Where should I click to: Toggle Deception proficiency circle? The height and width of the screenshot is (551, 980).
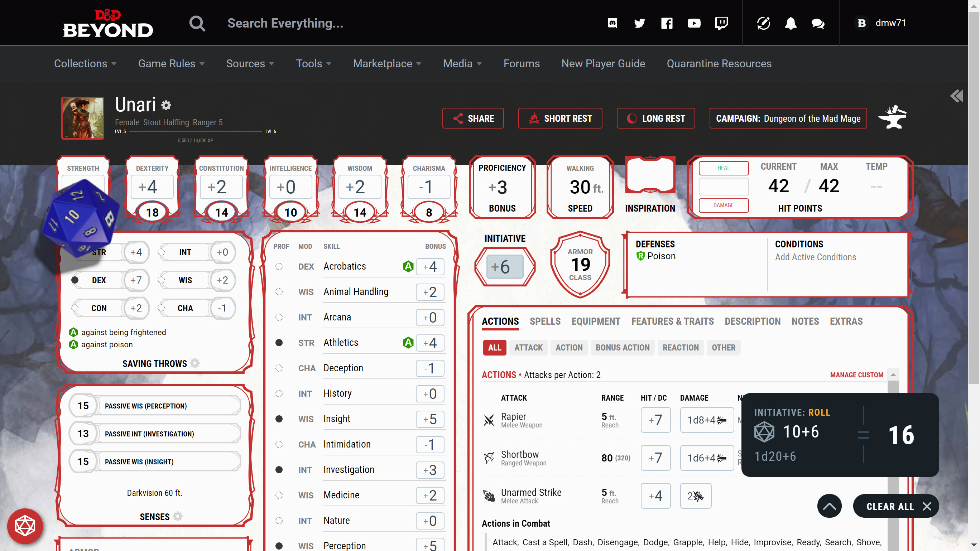pyautogui.click(x=279, y=368)
